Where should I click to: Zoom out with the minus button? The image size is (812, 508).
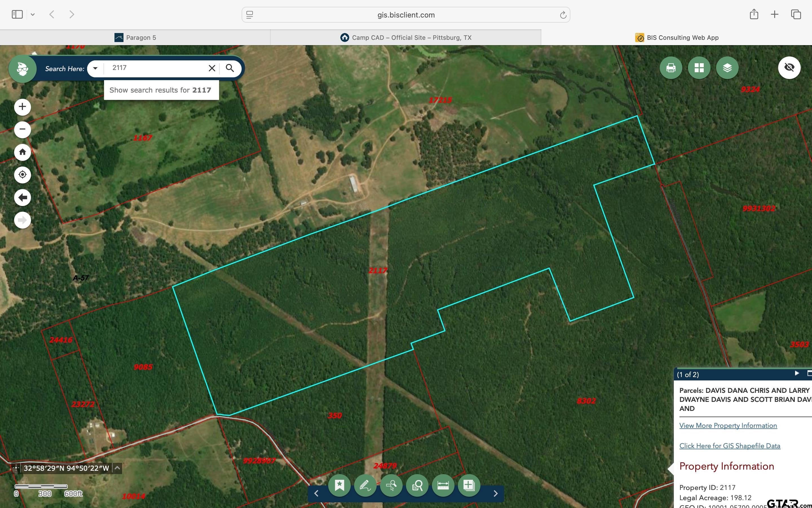23,129
